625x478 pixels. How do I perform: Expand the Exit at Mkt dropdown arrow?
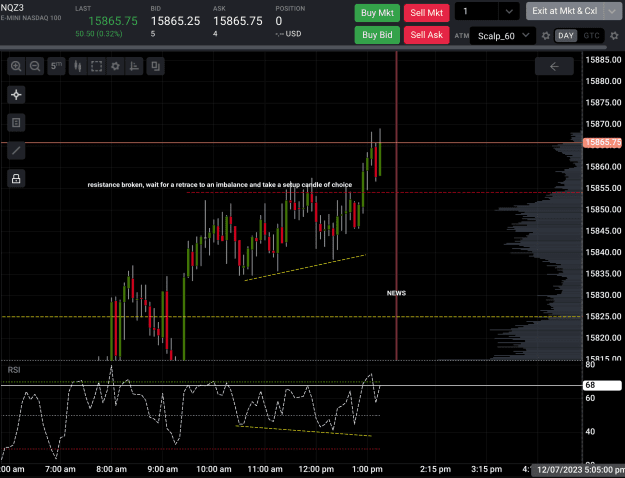pyautogui.click(x=613, y=11)
